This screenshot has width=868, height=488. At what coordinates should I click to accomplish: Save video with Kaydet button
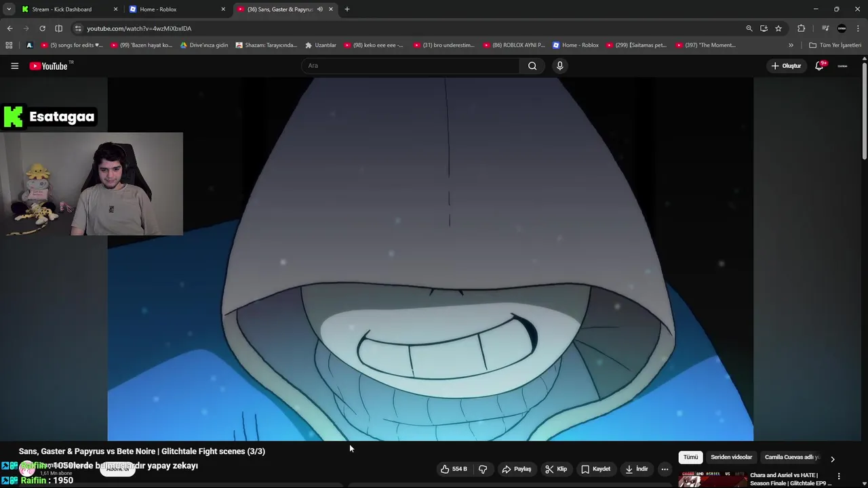596,469
